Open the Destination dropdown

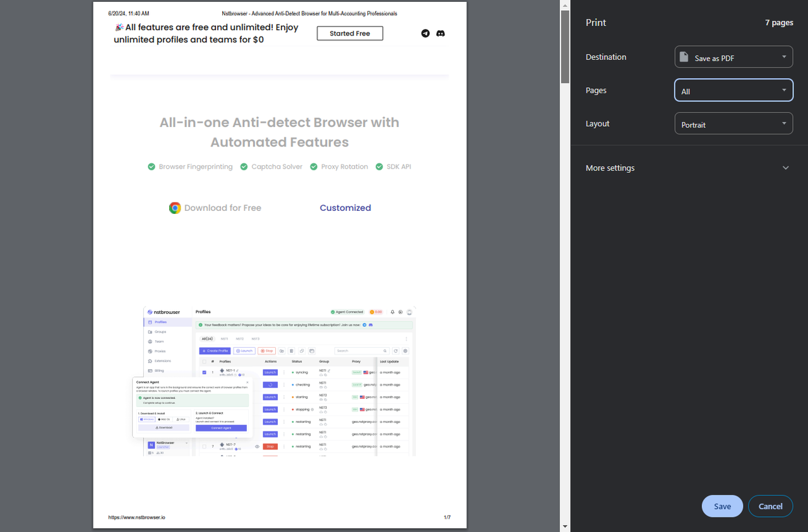coord(734,57)
